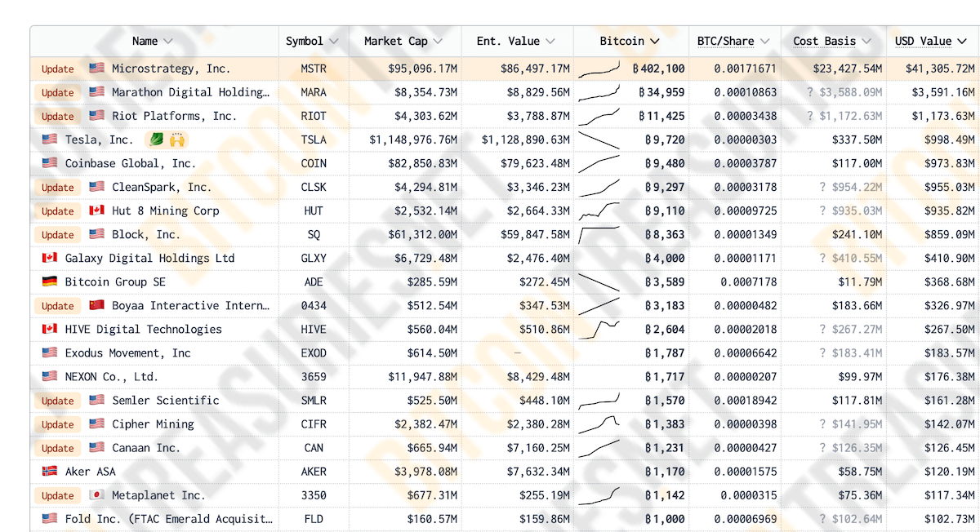Sort the table by Symbol column
Viewport: 980px width, 532px height.
click(312, 41)
